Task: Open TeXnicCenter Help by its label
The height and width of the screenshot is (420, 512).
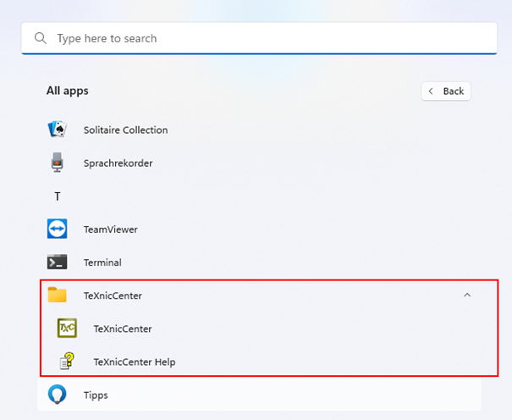Action: pos(135,362)
